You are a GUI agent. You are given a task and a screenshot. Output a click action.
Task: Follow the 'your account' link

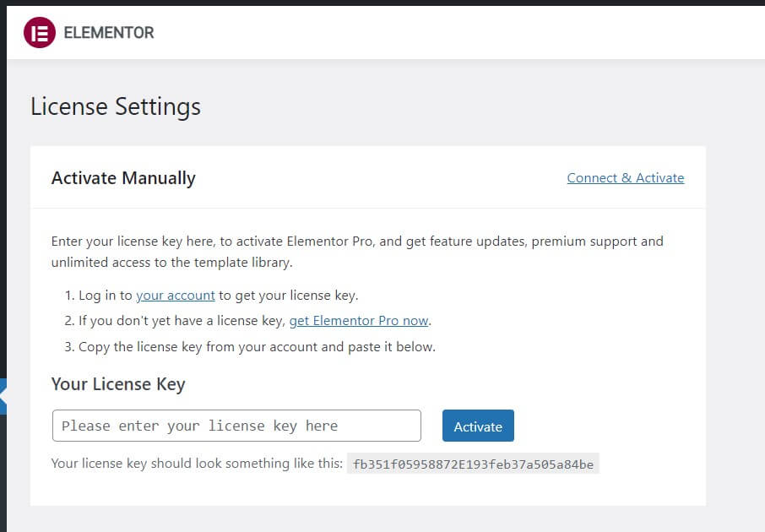[x=175, y=296]
